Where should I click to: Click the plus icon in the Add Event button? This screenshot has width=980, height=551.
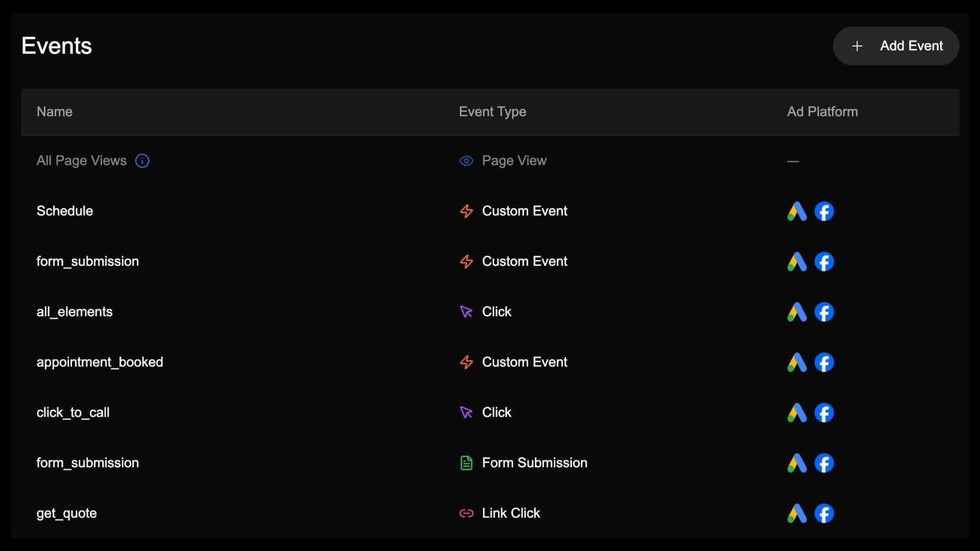click(x=857, y=46)
